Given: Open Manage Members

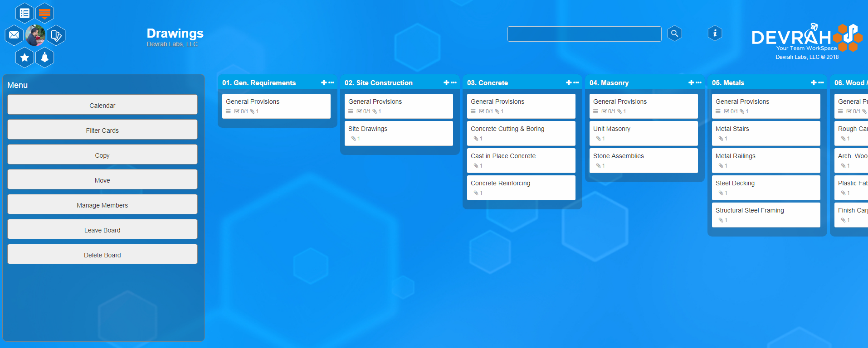Looking at the screenshot, I should coord(102,205).
